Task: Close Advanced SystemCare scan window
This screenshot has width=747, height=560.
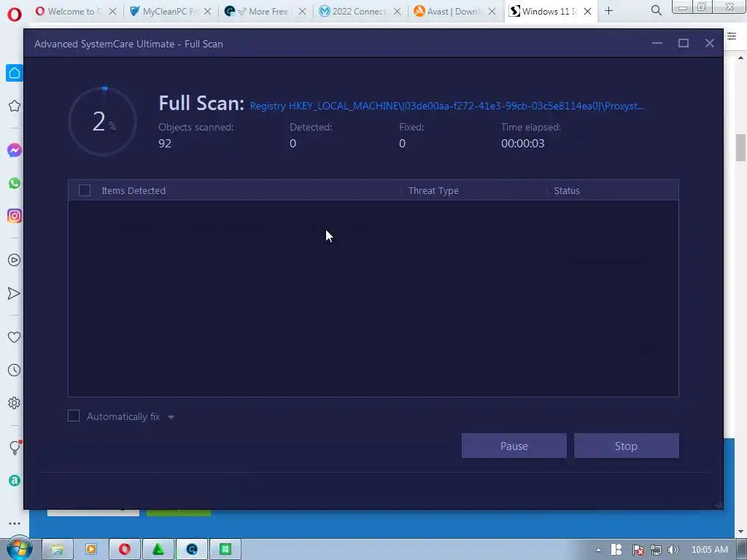Action: (x=710, y=43)
